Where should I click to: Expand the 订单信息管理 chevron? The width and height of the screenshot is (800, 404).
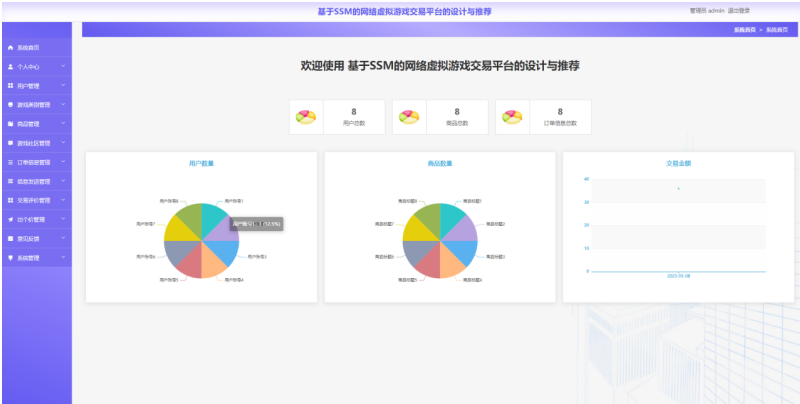pos(63,162)
